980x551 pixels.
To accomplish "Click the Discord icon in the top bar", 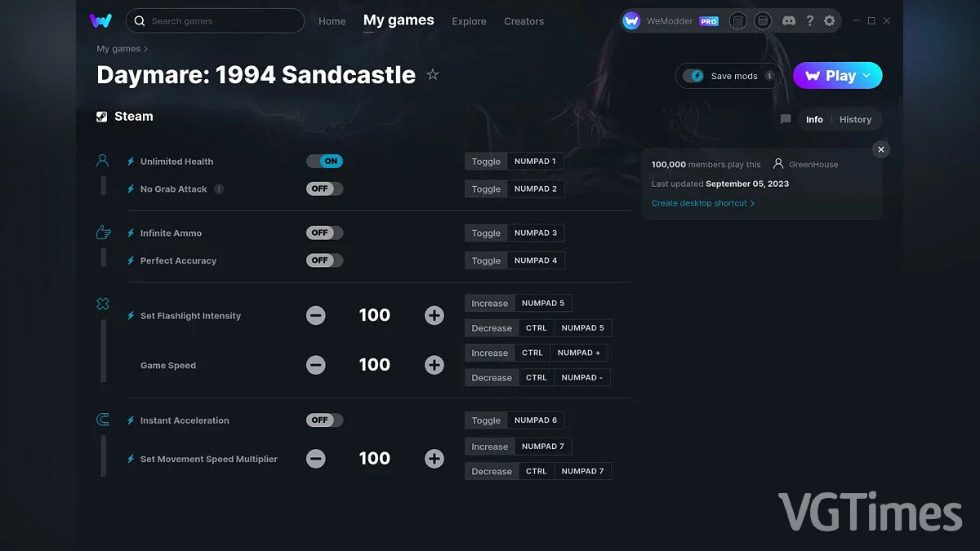I will coord(788,20).
